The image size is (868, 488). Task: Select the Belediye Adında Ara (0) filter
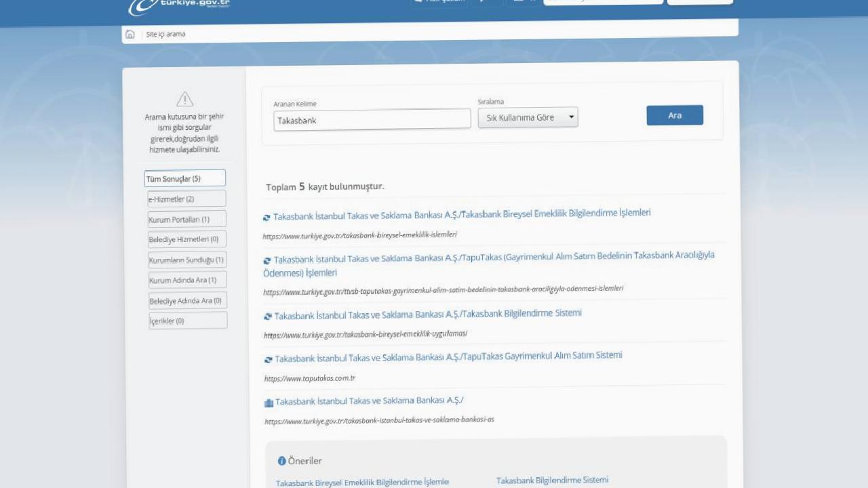[x=188, y=300]
